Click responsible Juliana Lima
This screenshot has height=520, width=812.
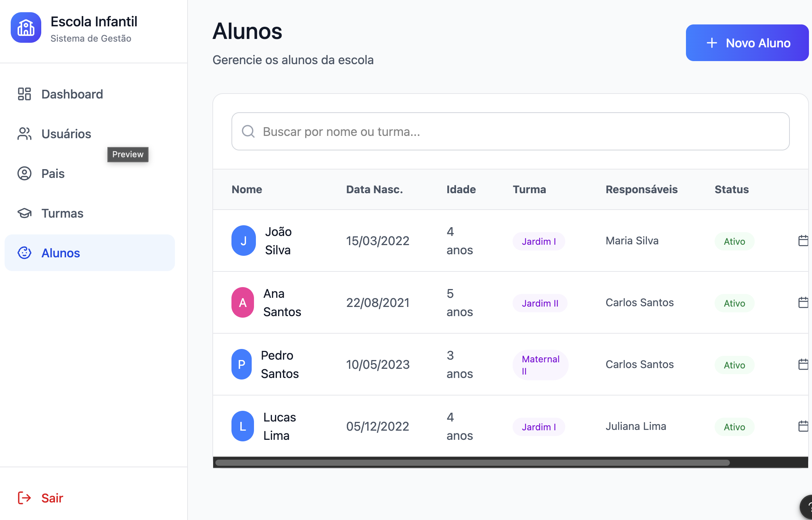(x=636, y=426)
